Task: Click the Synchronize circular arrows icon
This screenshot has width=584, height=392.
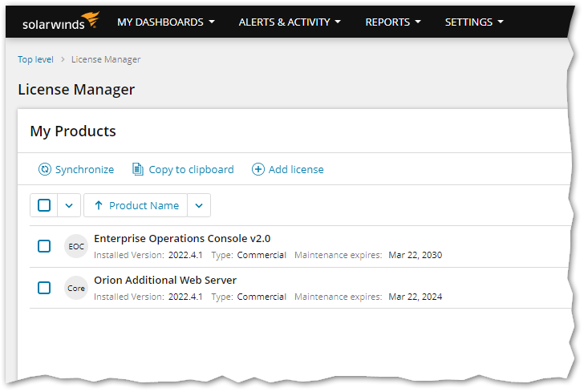Action: (x=45, y=169)
